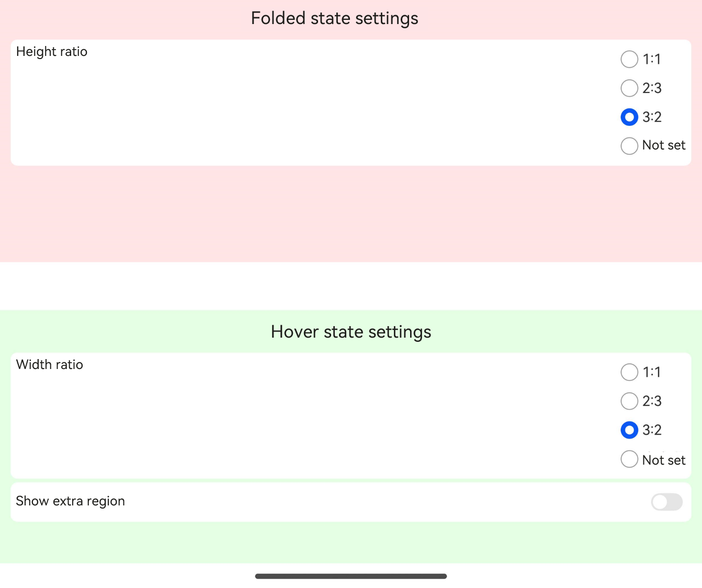The image size is (702, 588).
Task: Click the Folded state settings heading
Action: (335, 18)
